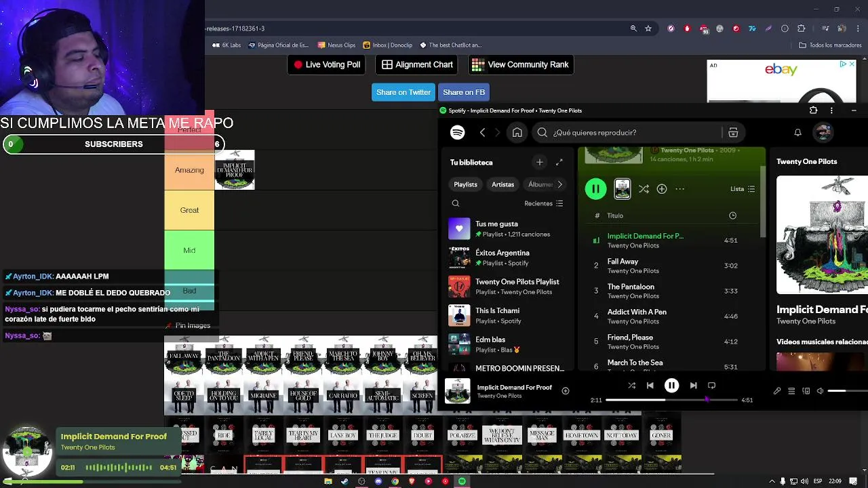
Task: Mute Spotify with the speaker icon
Action: click(x=820, y=391)
